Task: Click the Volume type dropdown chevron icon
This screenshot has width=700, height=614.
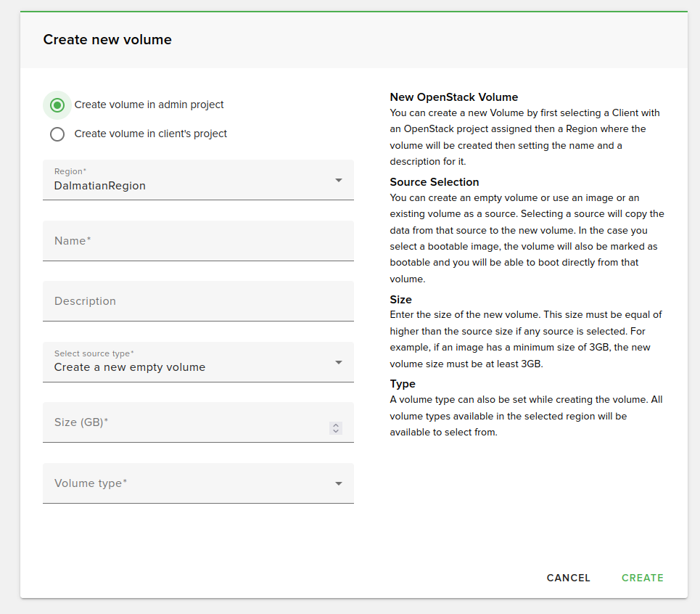Action: click(x=338, y=483)
